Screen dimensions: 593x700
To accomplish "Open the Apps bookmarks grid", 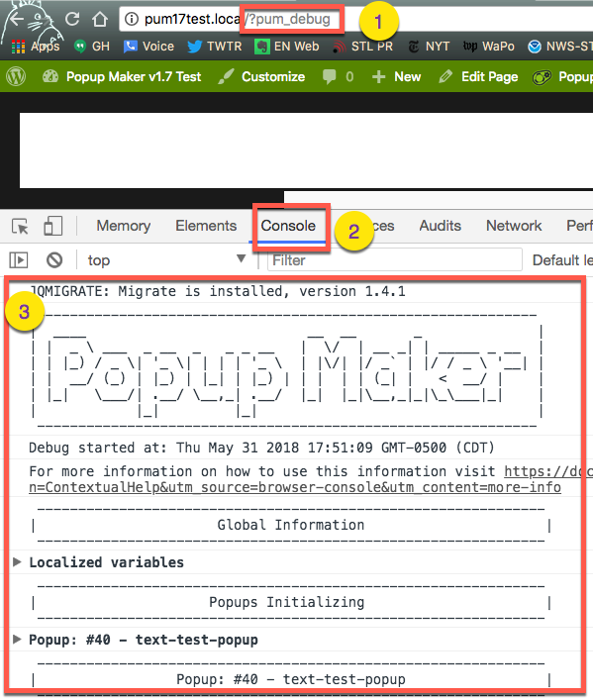I will (36, 47).
